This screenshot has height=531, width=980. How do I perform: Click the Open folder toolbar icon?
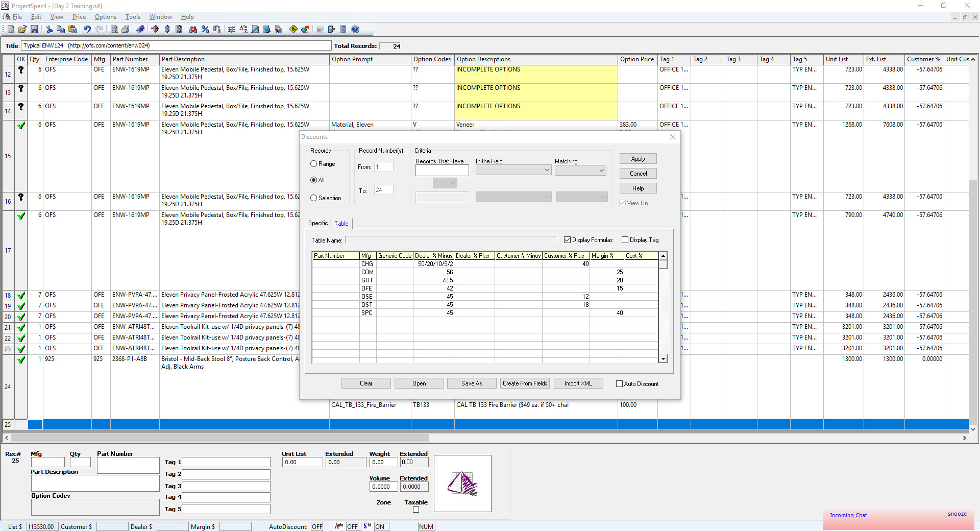click(x=22, y=29)
